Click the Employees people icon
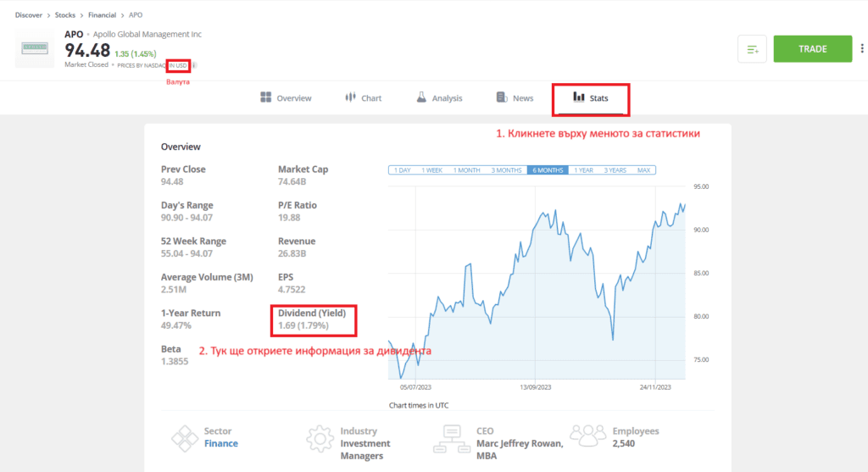Viewport: 868px width, 472px height. (x=587, y=436)
